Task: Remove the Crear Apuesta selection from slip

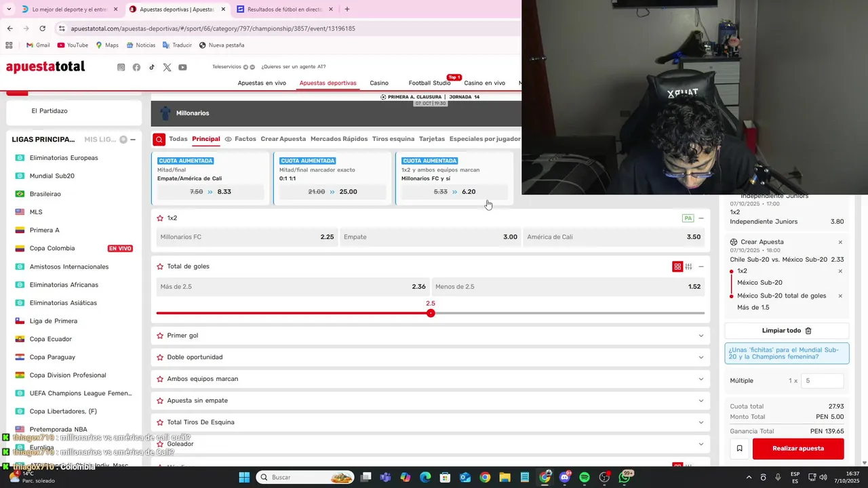Action: 840,242
